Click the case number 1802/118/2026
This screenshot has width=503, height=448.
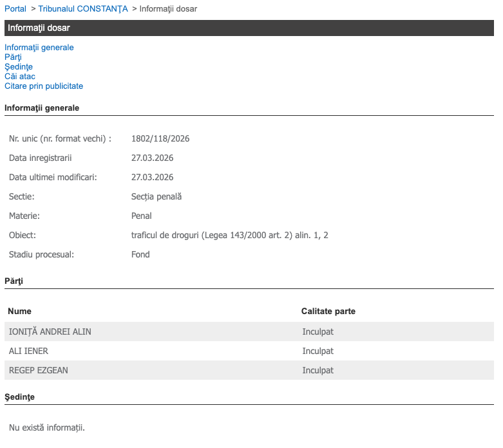pos(160,139)
